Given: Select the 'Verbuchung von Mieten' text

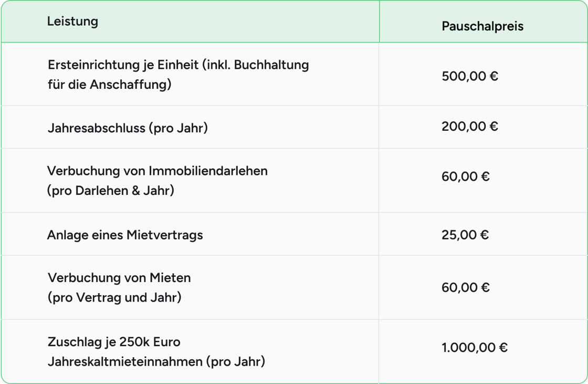Looking at the screenshot, I should pyautogui.click(x=119, y=277).
